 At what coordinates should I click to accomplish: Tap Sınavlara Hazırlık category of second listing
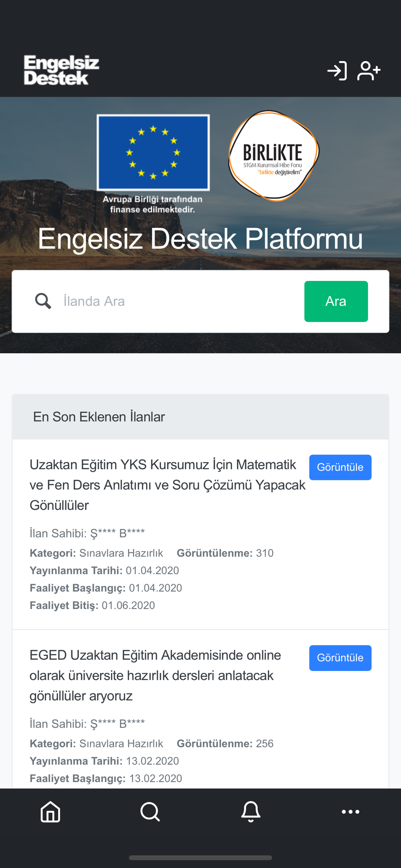pyautogui.click(x=121, y=743)
